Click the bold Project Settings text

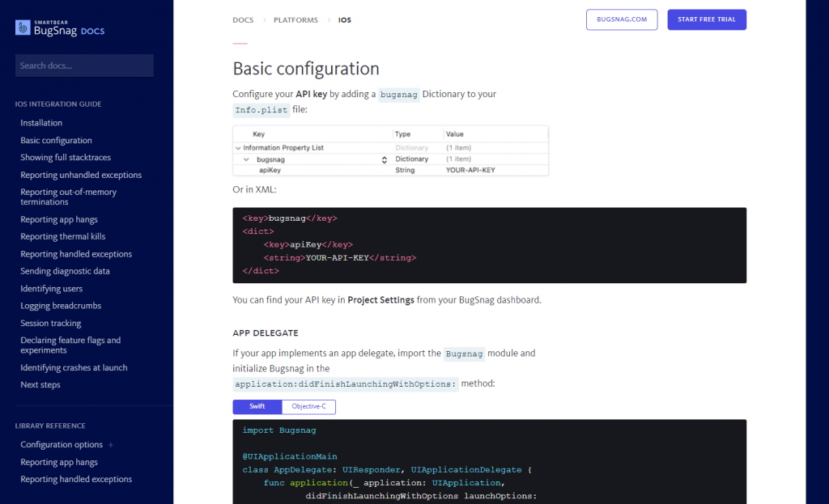tap(380, 300)
